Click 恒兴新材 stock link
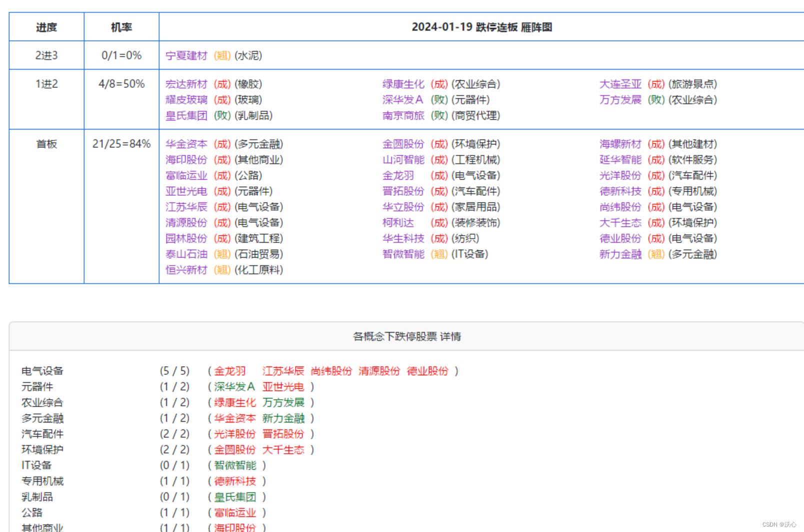804x532 pixels. (x=186, y=270)
